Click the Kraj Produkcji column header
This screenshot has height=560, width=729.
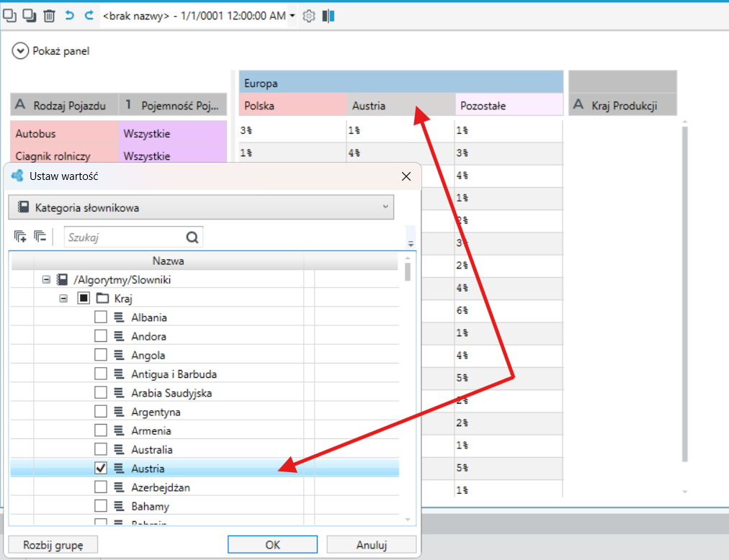[x=623, y=105]
